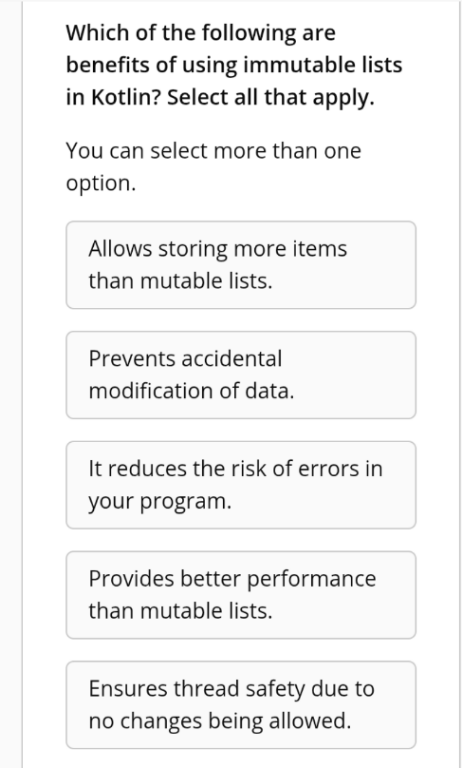The image size is (462, 768).
Task: Click the question heading about immutable lists
Action: (234, 65)
